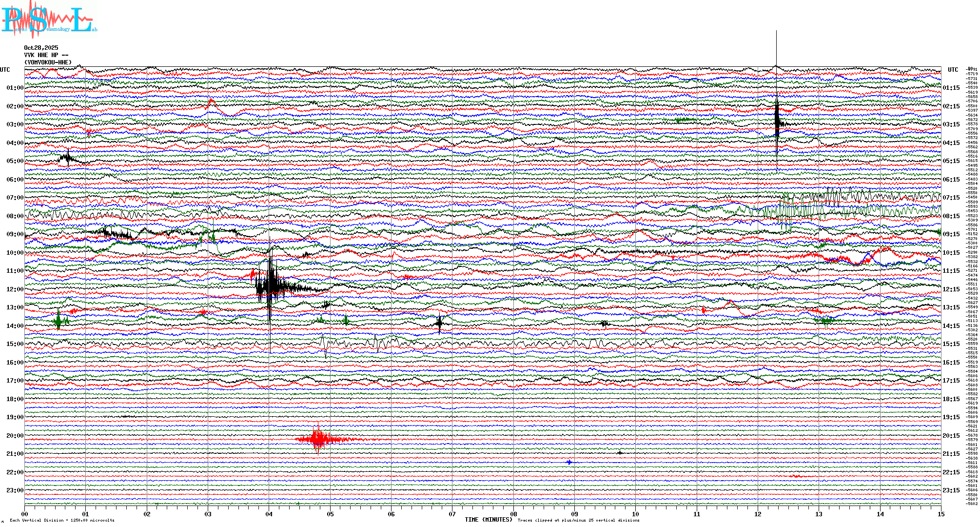This screenshot has height=527, width=980.
Task: Click minute 12 on the bottom axis
Action: pos(758,514)
